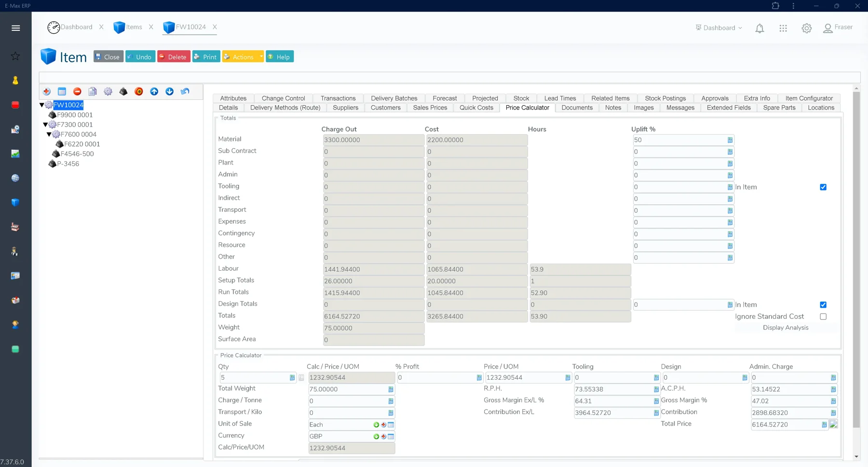Add a new node in tree toolbar
This screenshot has height=467, width=868.
[47, 92]
